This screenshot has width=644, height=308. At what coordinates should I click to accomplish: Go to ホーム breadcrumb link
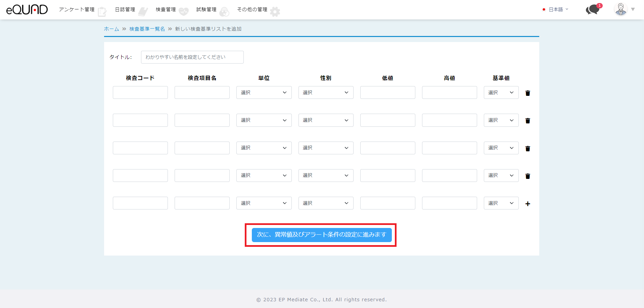(111, 29)
